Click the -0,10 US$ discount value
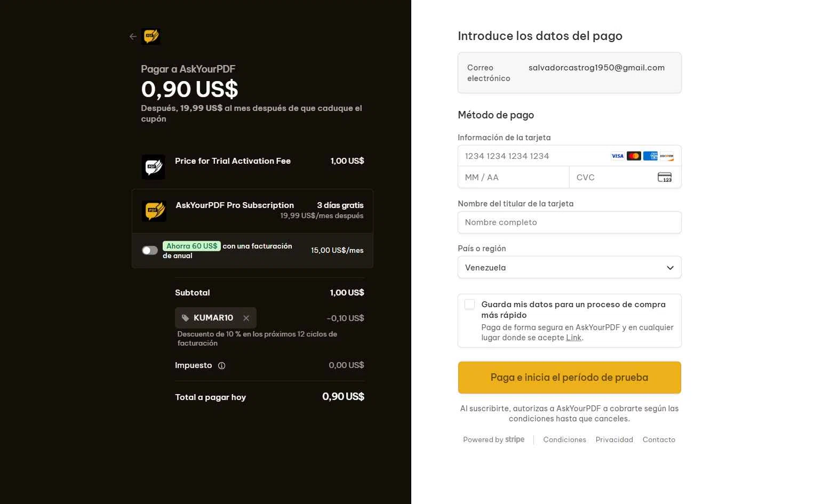Image resolution: width=822 pixels, height=504 pixels. pyautogui.click(x=345, y=318)
